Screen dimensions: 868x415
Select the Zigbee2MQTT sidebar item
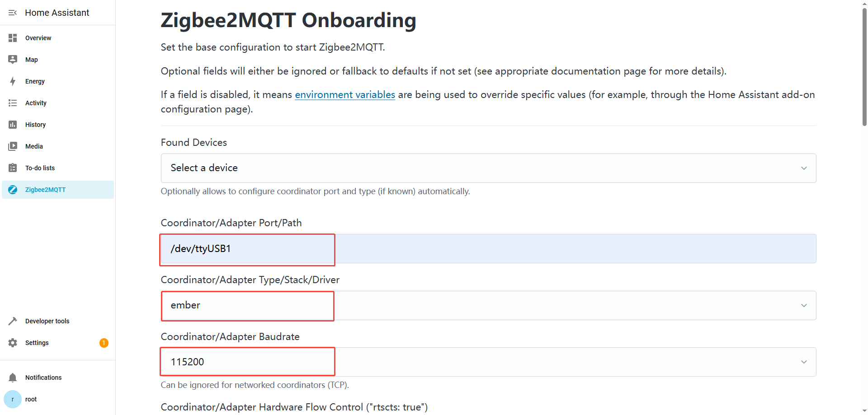coord(45,190)
